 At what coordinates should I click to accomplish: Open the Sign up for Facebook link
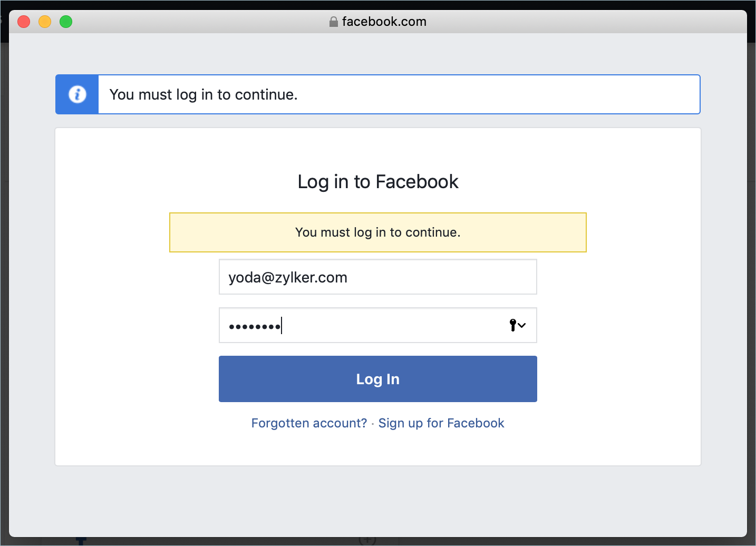point(441,423)
